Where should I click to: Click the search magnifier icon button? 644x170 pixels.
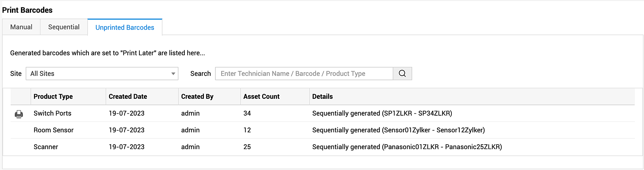tap(402, 73)
